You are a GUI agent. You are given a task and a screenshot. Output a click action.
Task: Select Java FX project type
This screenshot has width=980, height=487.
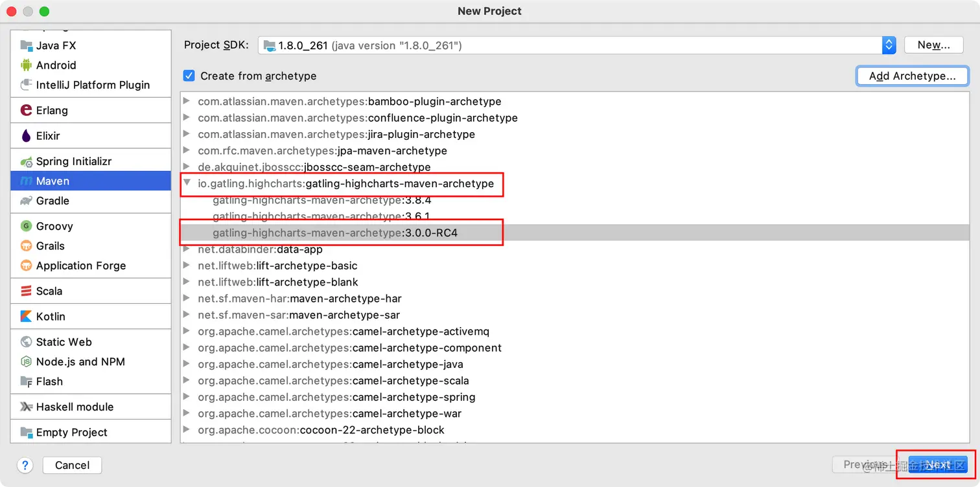[91, 45]
